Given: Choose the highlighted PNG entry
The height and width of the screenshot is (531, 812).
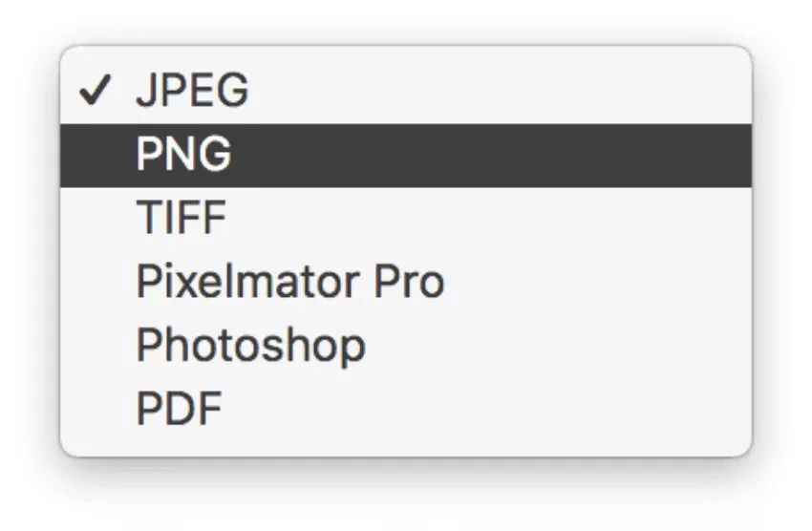Looking at the screenshot, I should [x=406, y=156].
